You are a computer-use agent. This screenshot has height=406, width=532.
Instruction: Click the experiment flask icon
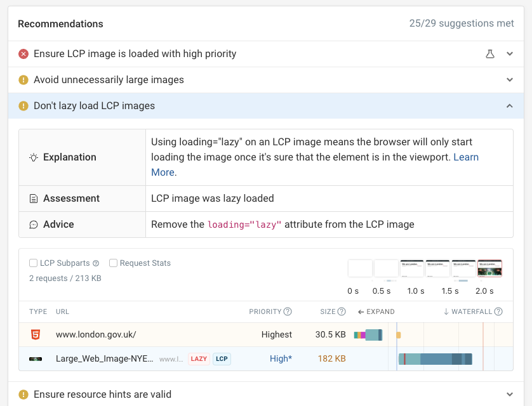[490, 54]
